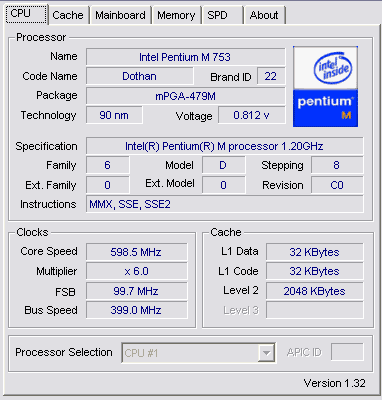Image resolution: width=382 pixels, height=400 pixels.
Task: Select the Memory tab
Action: coord(176,15)
